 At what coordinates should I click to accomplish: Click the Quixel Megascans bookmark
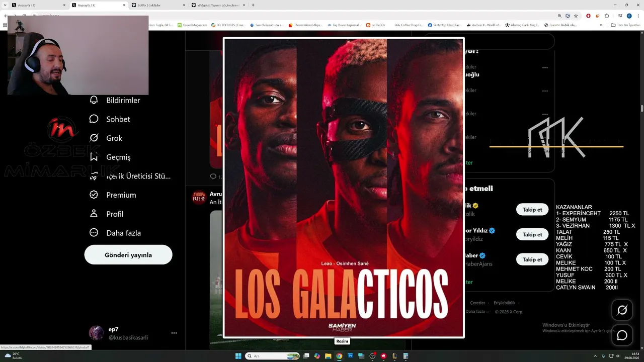192,25
